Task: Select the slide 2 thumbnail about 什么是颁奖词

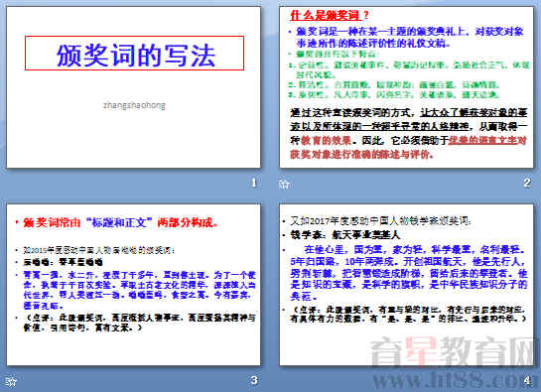Action: tap(406, 87)
